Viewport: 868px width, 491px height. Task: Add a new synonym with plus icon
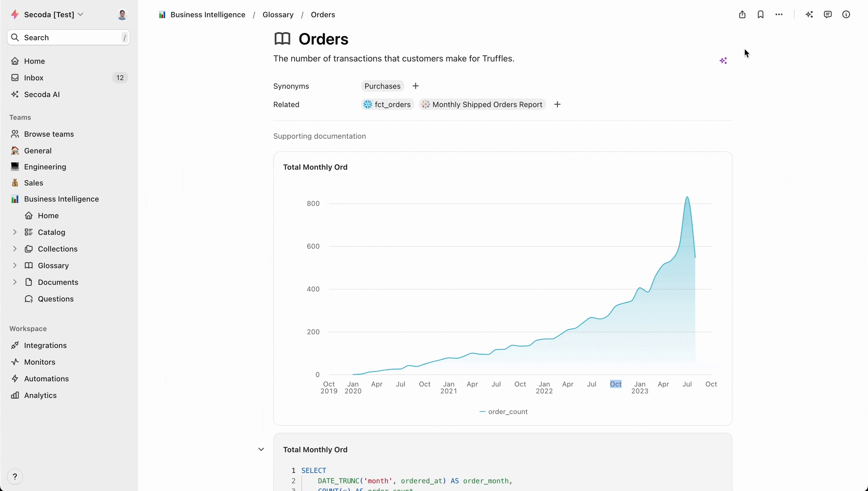[416, 86]
